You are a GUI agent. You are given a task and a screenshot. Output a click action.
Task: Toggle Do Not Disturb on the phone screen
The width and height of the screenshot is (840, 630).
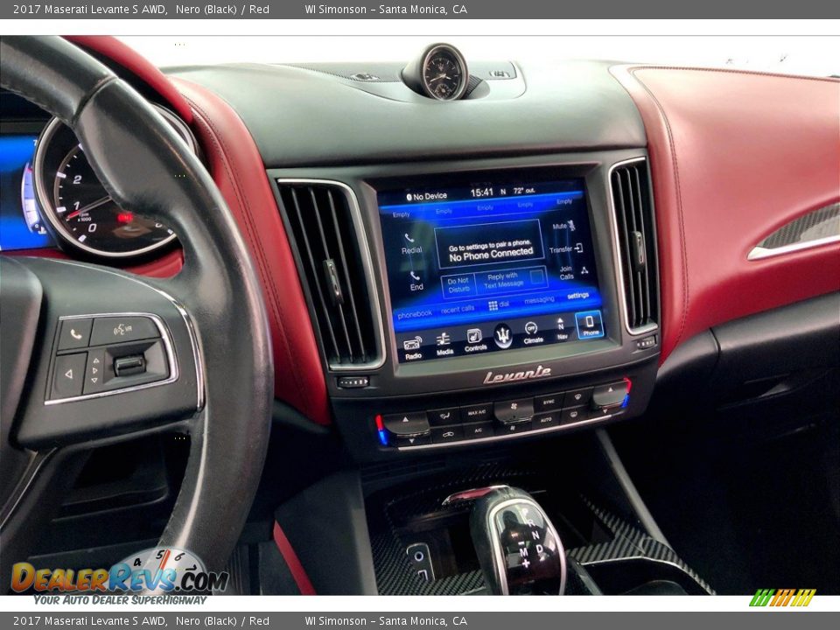458,285
